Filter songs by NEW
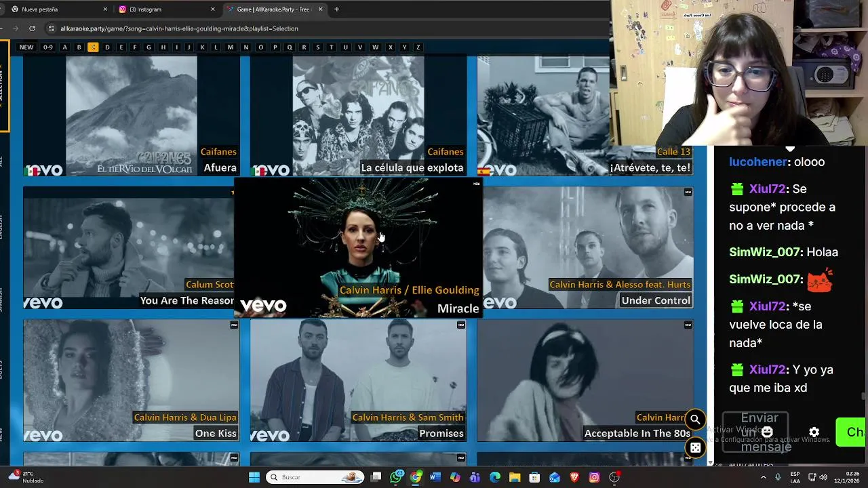The image size is (868, 488). [26, 47]
